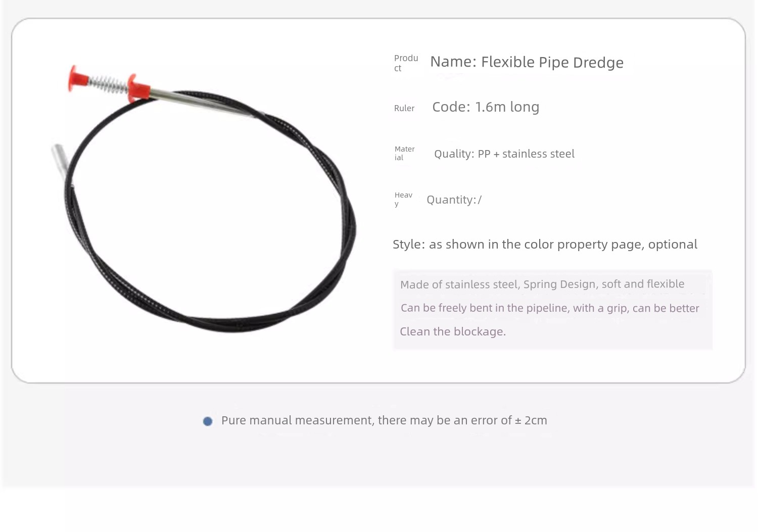Image resolution: width=758 pixels, height=532 pixels.
Task: Click 'Quality: PP + stainless steel' text
Action: (x=504, y=154)
